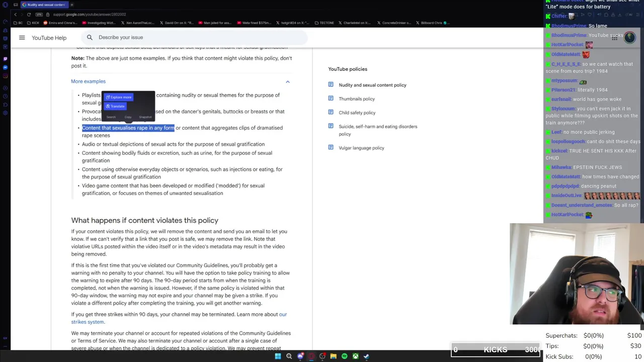The width and height of the screenshot is (644, 362).
Task: Switch to Opera GX in taskbar
Action: (311, 356)
